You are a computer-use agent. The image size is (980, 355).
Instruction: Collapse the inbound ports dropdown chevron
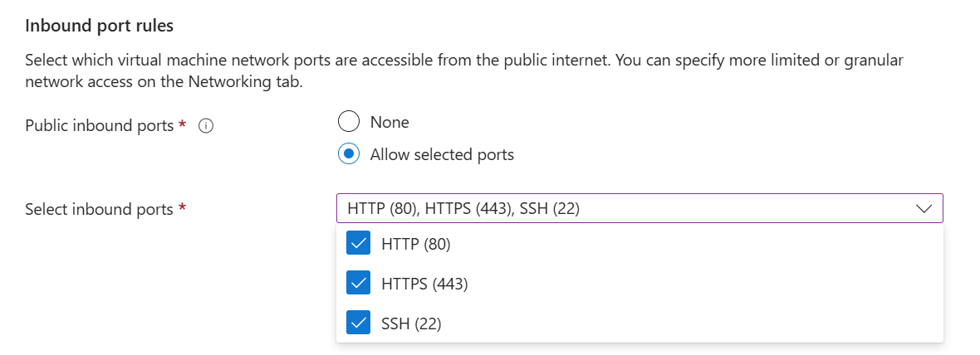(x=924, y=209)
